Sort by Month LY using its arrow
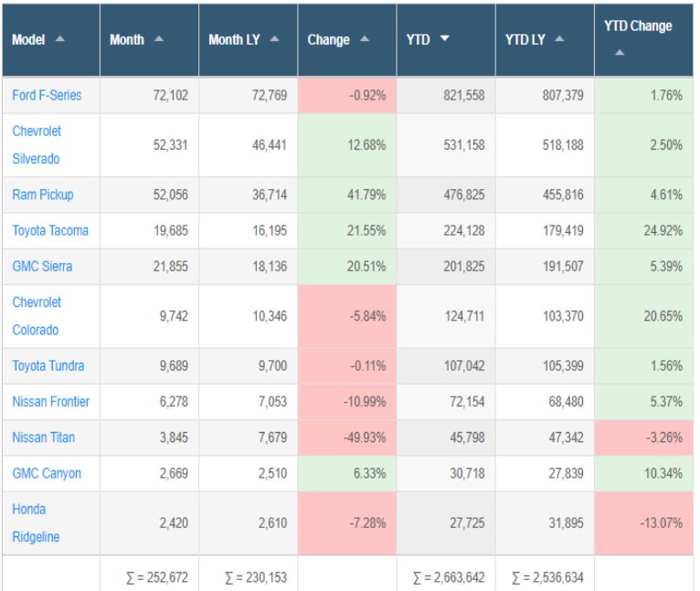700x591 pixels. (274, 39)
